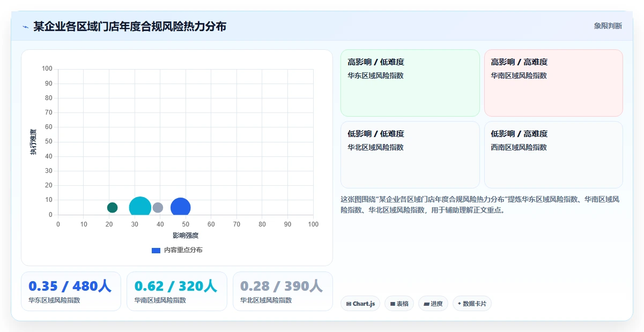Click the 0.62 / 320人 stat value
This screenshot has height=332, width=644.
(176, 286)
